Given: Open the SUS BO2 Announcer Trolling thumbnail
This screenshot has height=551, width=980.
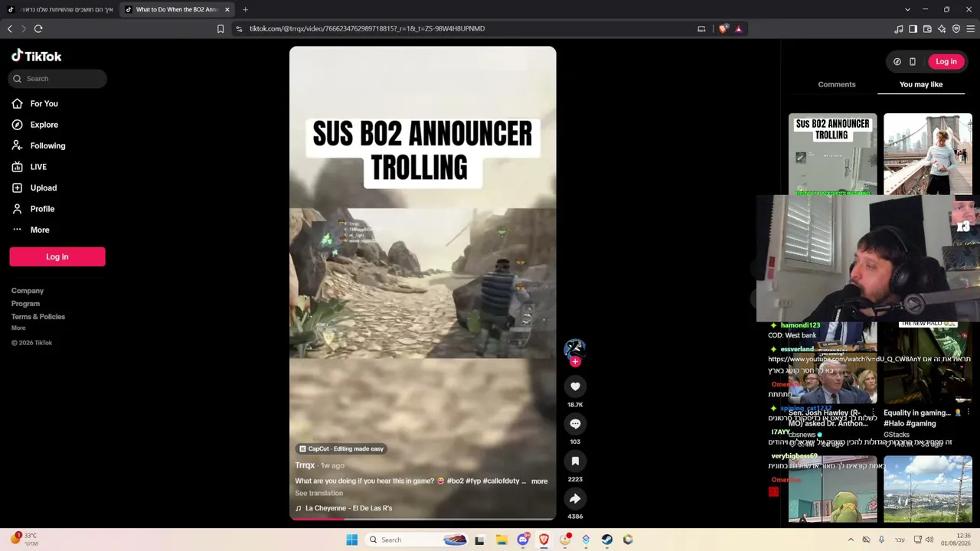Looking at the screenshot, I should click(x=833, y=155).
